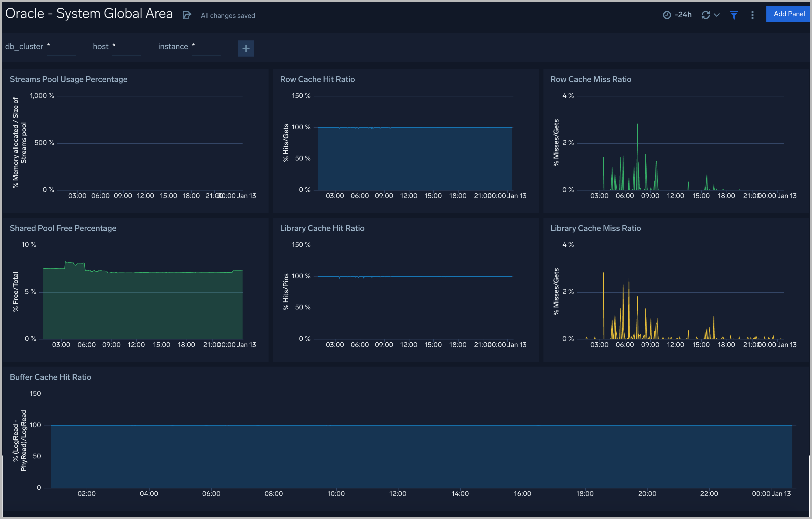Open the -24h time range selector
This screenshot has width=812, height=519.
point(684,15)
